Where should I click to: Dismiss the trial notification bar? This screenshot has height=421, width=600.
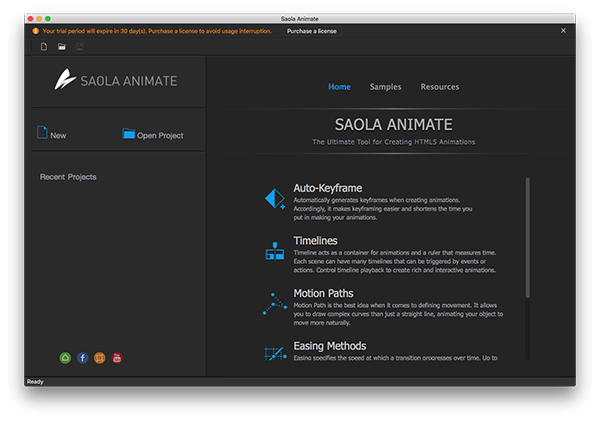coord(563,31)
